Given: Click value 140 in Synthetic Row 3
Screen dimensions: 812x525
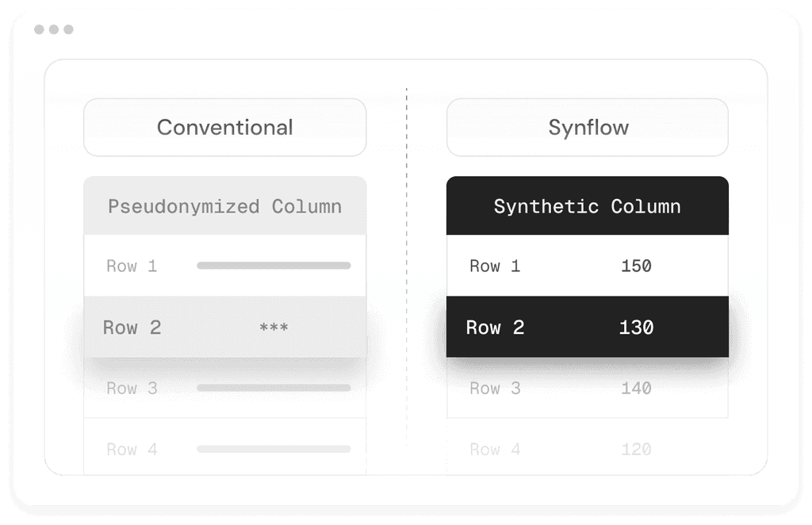Looking at the screenshot, I should point(636,388).
